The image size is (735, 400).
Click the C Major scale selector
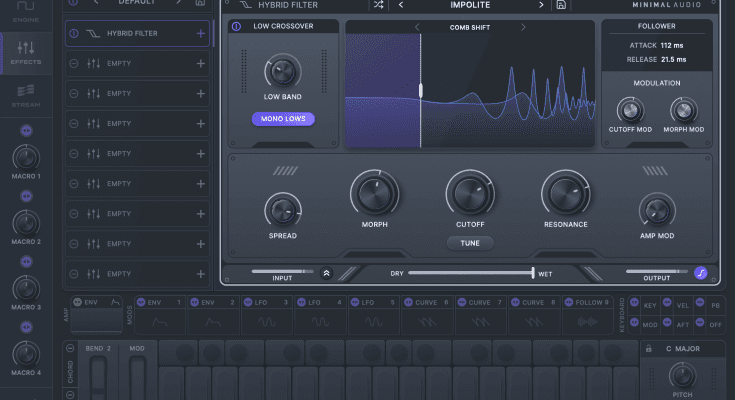pos(682,348)
